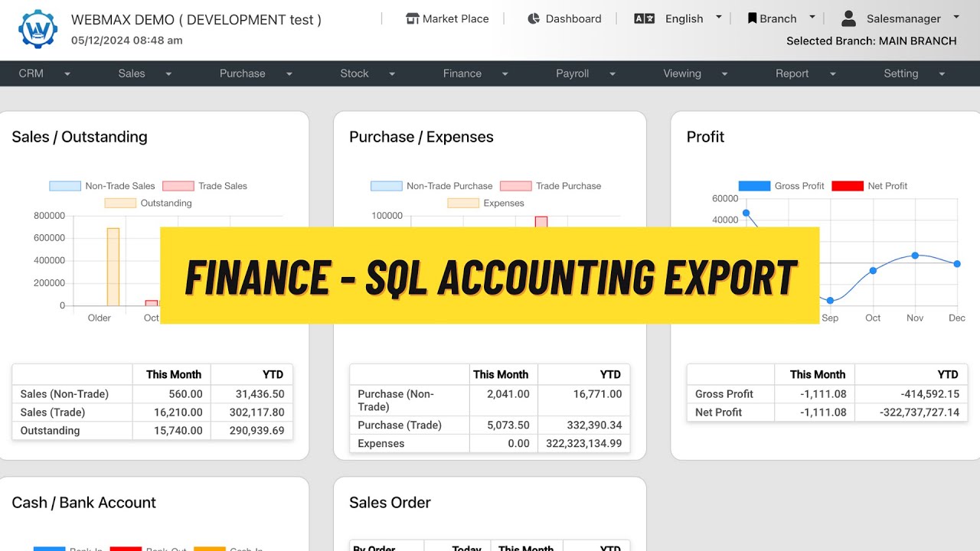The height and width of the screenshot is (551, 980).
Task: Click Expenses YTD value 322,323,134.99
Action: click(x=584, y=444)
